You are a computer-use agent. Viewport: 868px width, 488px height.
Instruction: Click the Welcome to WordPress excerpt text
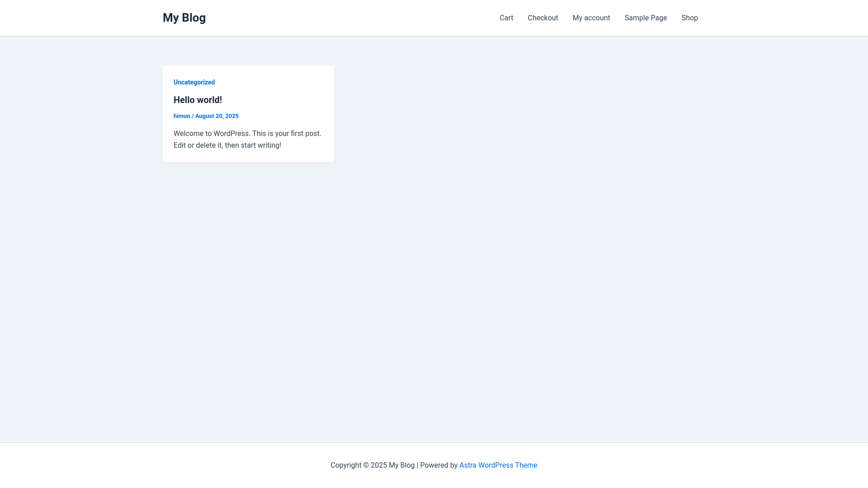click(x=247, y=140)
